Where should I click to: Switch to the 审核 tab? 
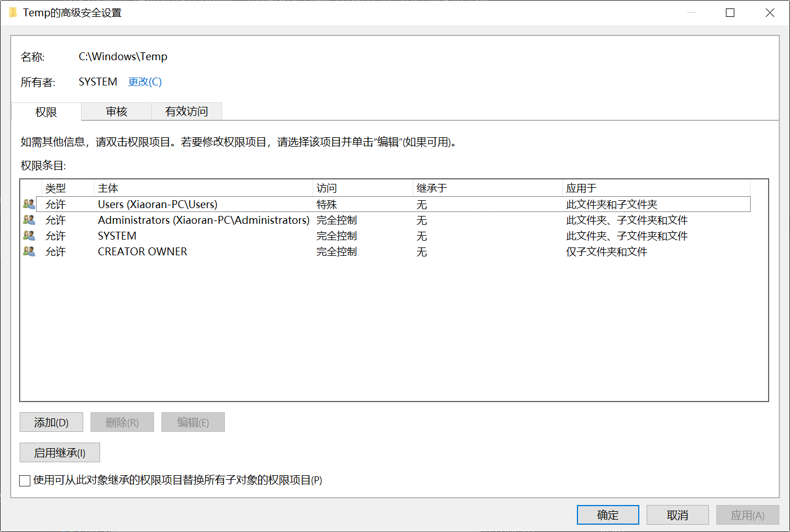[x=116, y=111]
